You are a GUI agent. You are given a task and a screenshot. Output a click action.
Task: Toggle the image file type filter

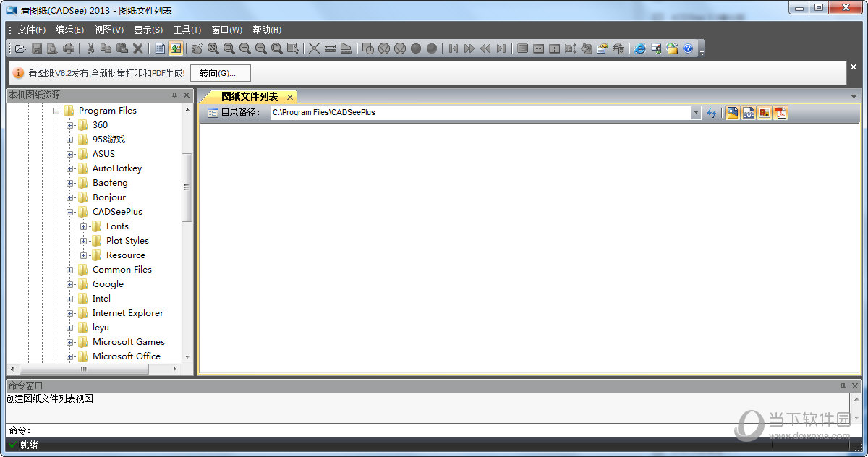765,113
